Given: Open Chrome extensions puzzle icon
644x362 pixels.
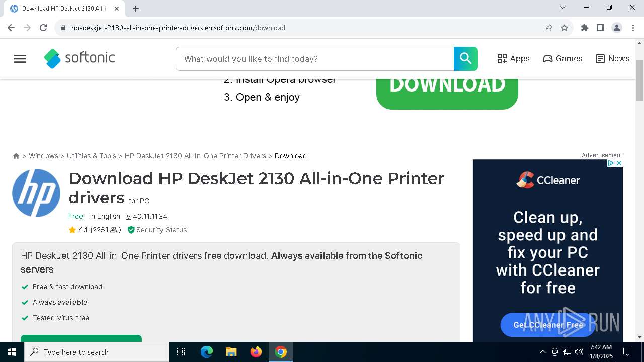Looking at the screenshot, I should click(585, 28).
